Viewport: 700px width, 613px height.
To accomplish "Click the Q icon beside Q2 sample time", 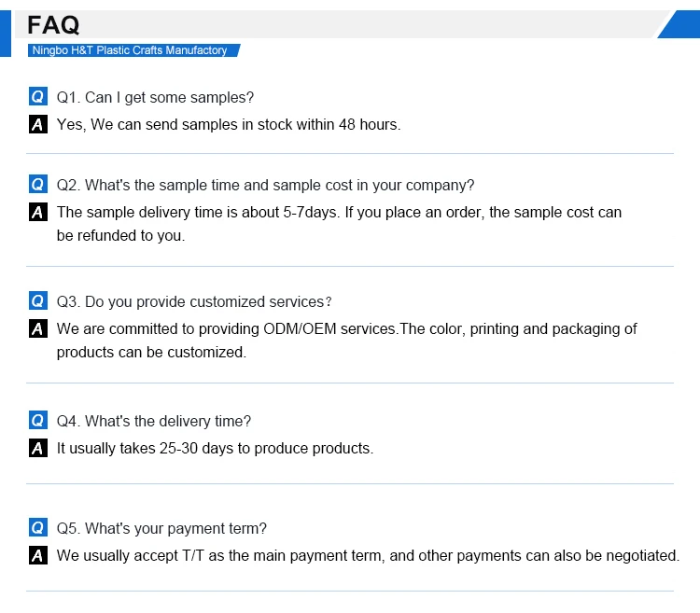I will (37, 185).
